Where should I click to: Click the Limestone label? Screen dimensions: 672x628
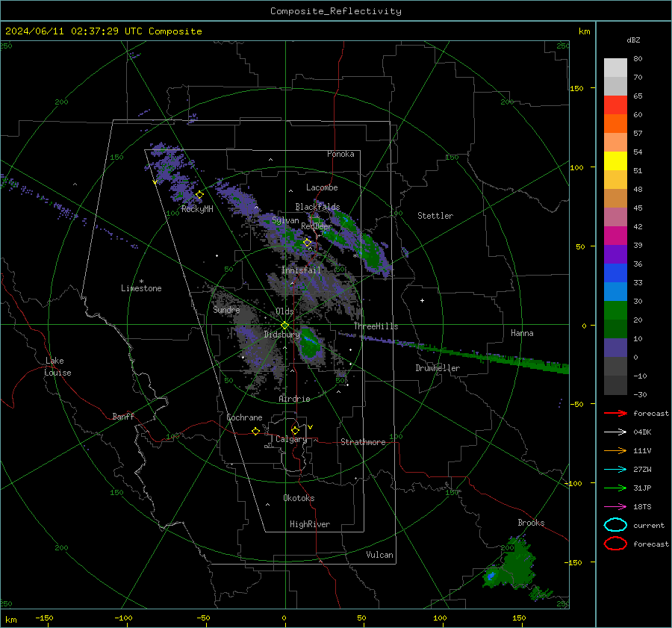[141, 288]
